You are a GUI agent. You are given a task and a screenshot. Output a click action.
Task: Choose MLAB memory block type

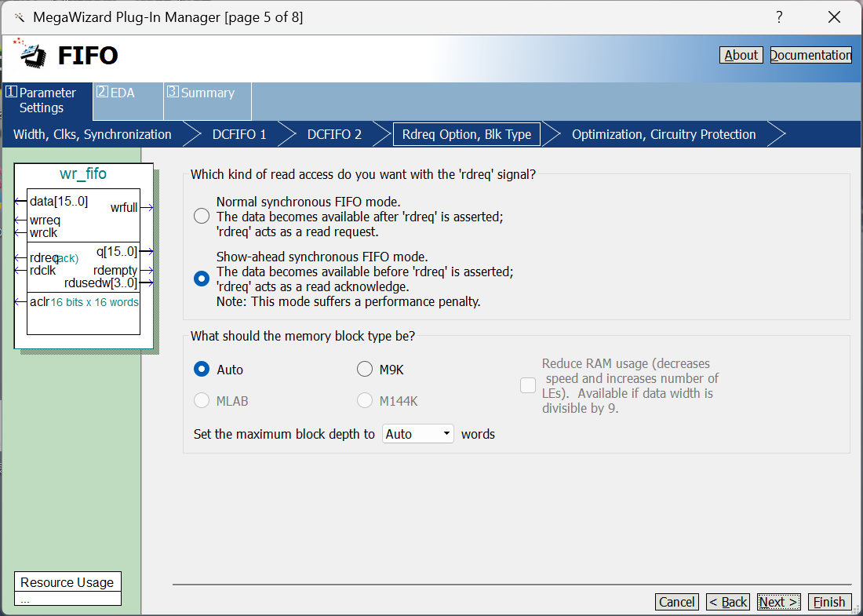[x=202, y=400]
